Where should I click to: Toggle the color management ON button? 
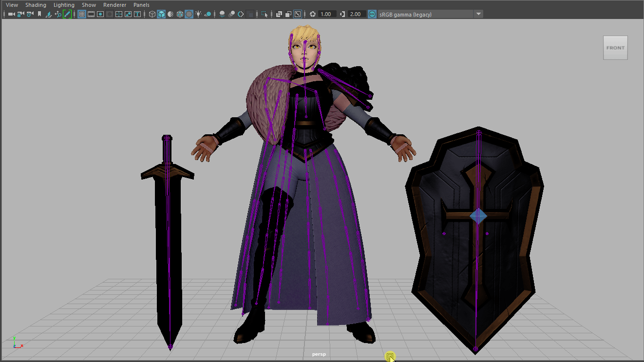coord(372,14)
